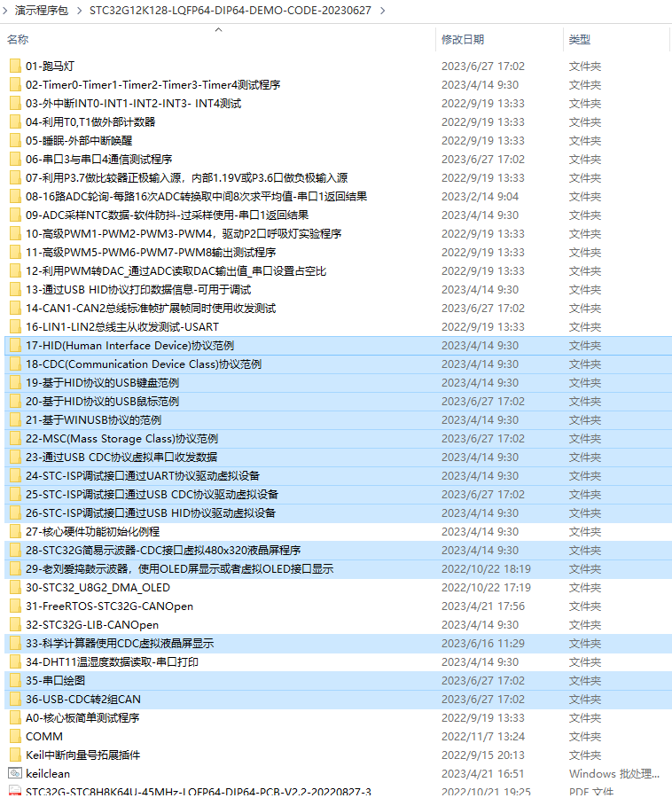Click folder icon of 04-利用T0,T1做外部计数器
This screenshot has width=672, height=798.
pos(15,122)
